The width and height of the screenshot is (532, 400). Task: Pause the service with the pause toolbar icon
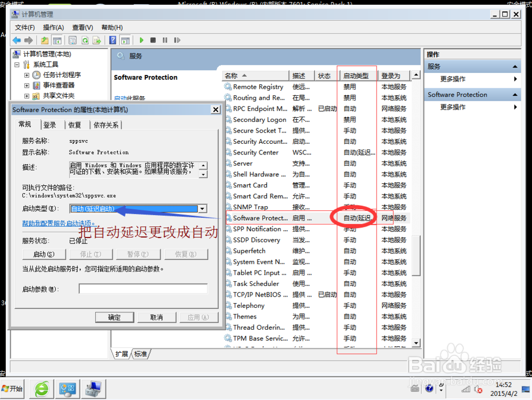pos(166,40)
